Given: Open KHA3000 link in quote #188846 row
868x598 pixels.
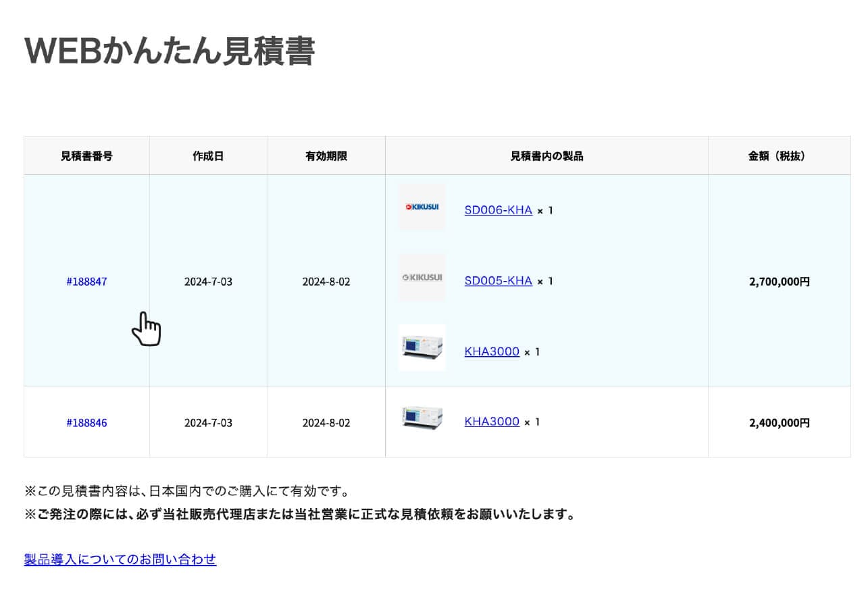Looking at the screenshot, I should 492,422.
